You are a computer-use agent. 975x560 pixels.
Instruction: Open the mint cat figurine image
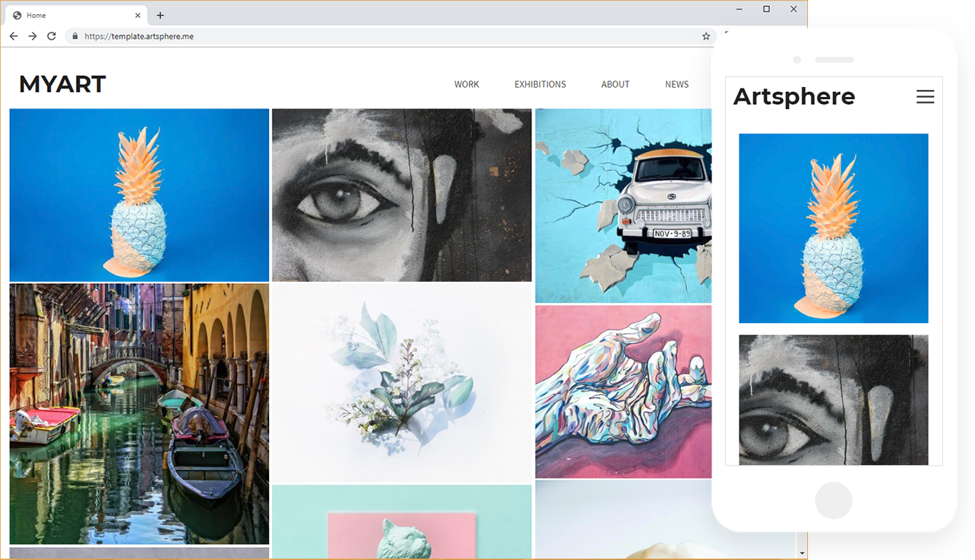click(x=402, y=522)
